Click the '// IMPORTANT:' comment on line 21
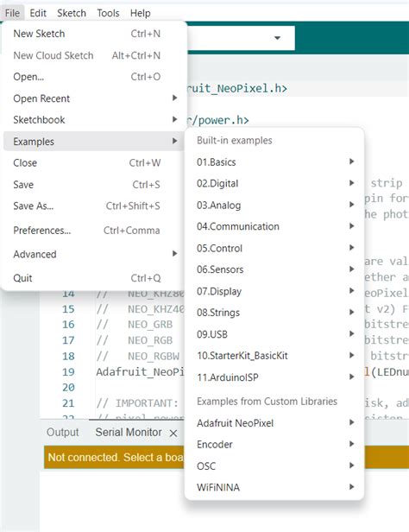 point(137,403)
